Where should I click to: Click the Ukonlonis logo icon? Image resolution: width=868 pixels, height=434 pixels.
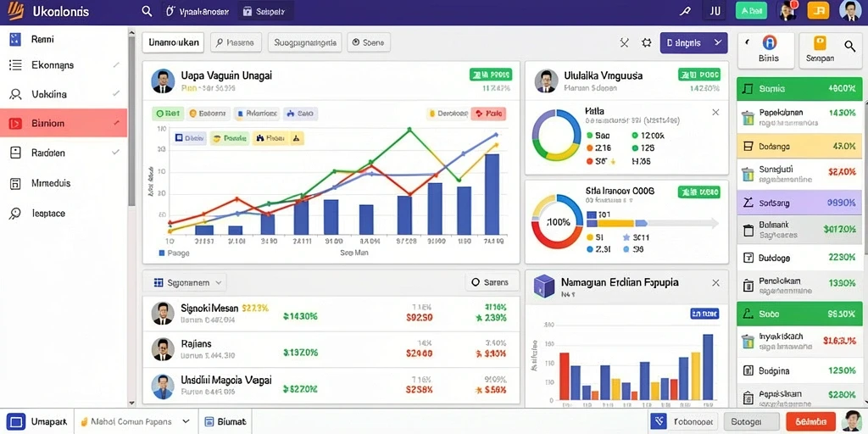[x=15, y=10]
